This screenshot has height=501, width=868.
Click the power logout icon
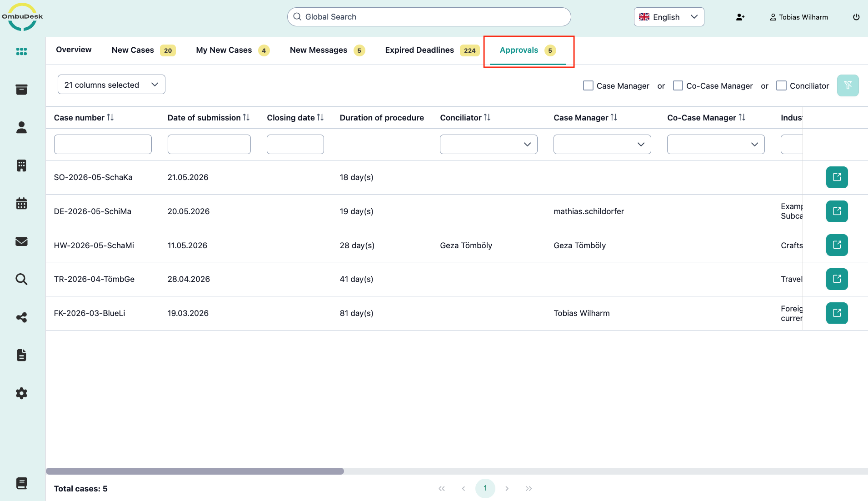point(856,17)
